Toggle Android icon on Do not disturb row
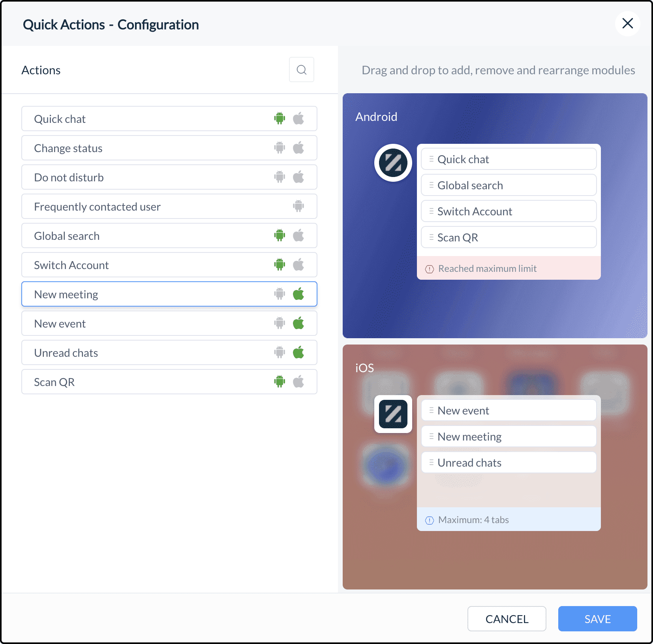Viewport: 653px width, 644px height. pos(280,177)
